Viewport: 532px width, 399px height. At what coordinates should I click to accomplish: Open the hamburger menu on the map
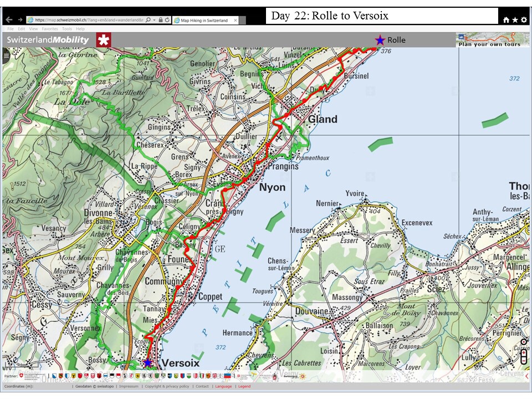(x=6, y=54)
